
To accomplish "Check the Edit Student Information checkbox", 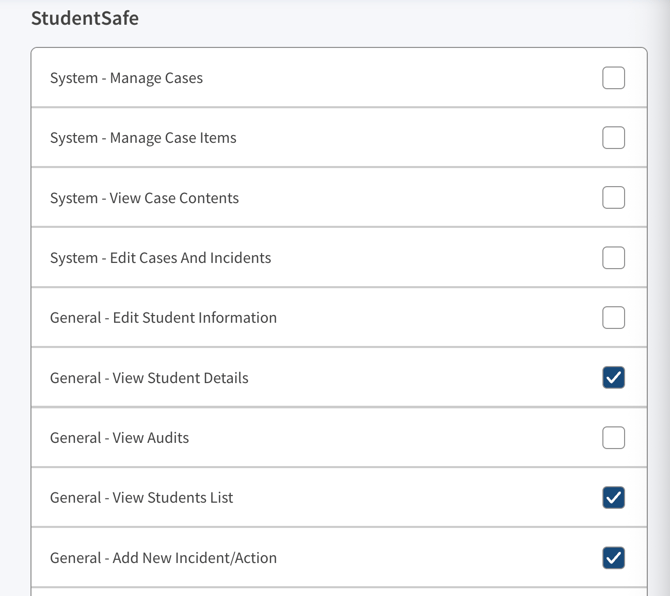I will click(614, 318).
